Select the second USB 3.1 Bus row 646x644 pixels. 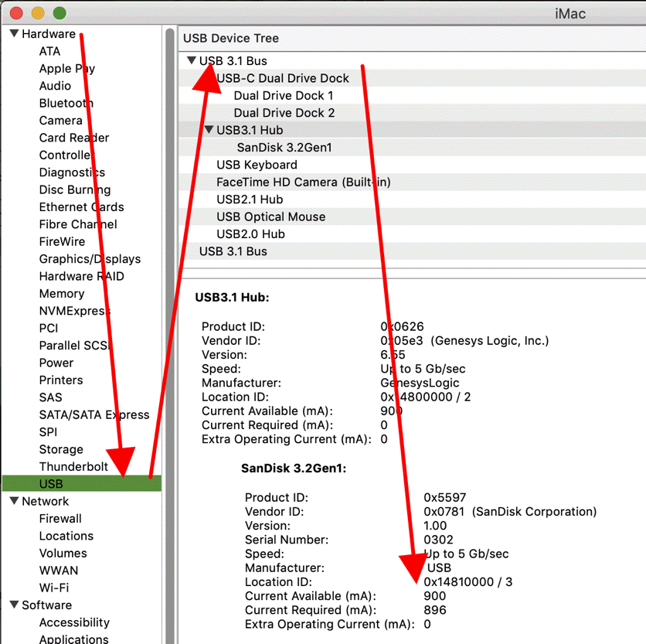point(412,251)
